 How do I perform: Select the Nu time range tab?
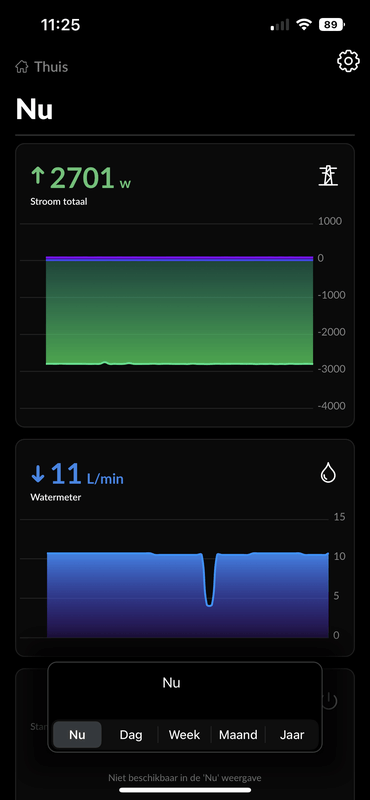[x=77, y=735]
